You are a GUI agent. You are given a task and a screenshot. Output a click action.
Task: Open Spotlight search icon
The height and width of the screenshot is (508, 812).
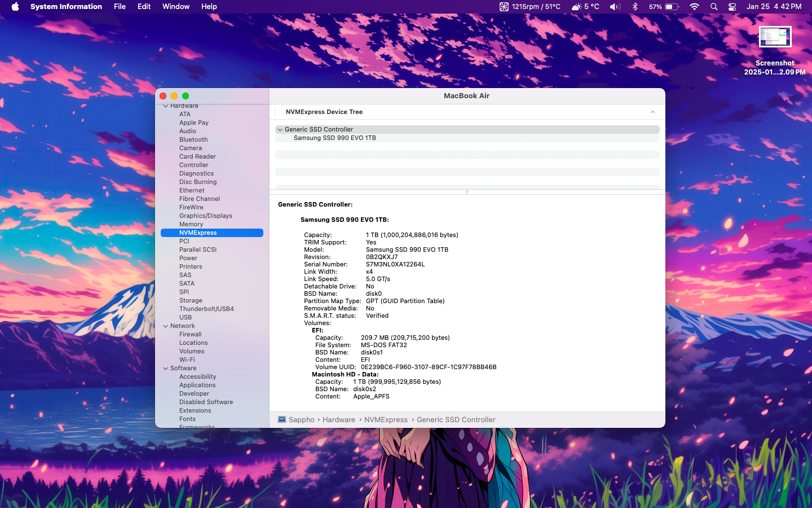click(714, 7)
